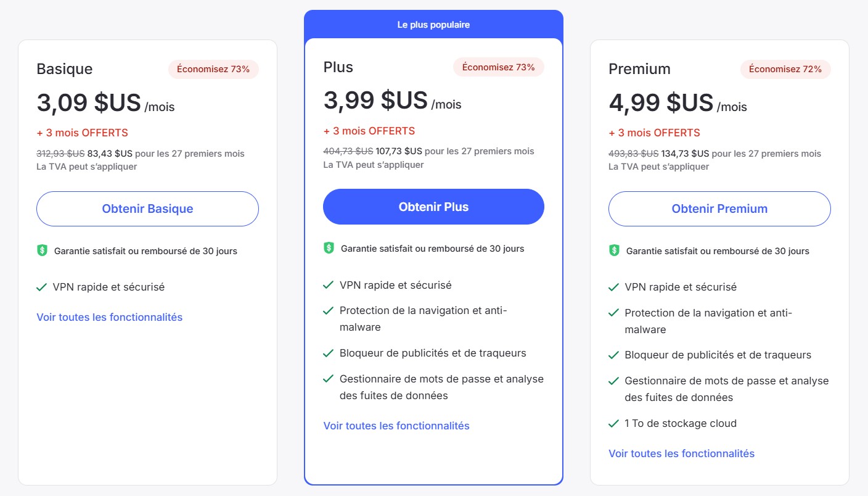Screen dimensions: 868x496
Task: Click the Économisez 73% badge on Basique
Action: click(213, 69)
